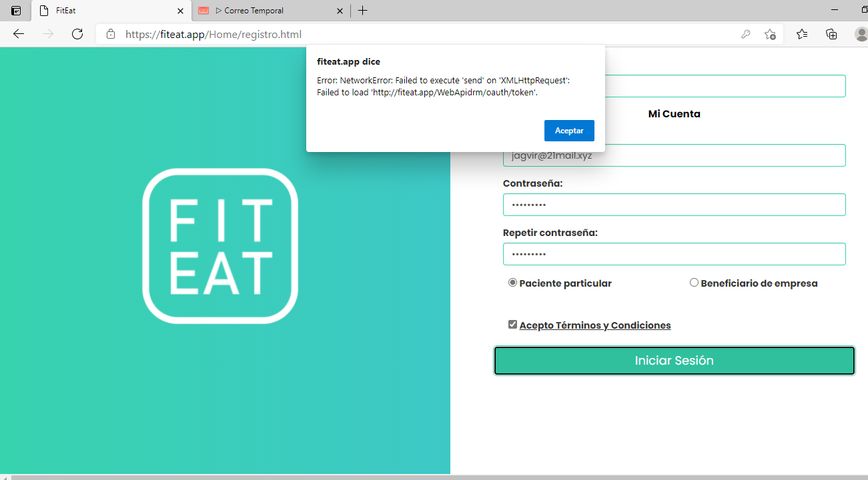The width and height of the screenshot is (868, 480).
Task: Add this page to favorites with the star icon
Action: [x=770, y=34]
